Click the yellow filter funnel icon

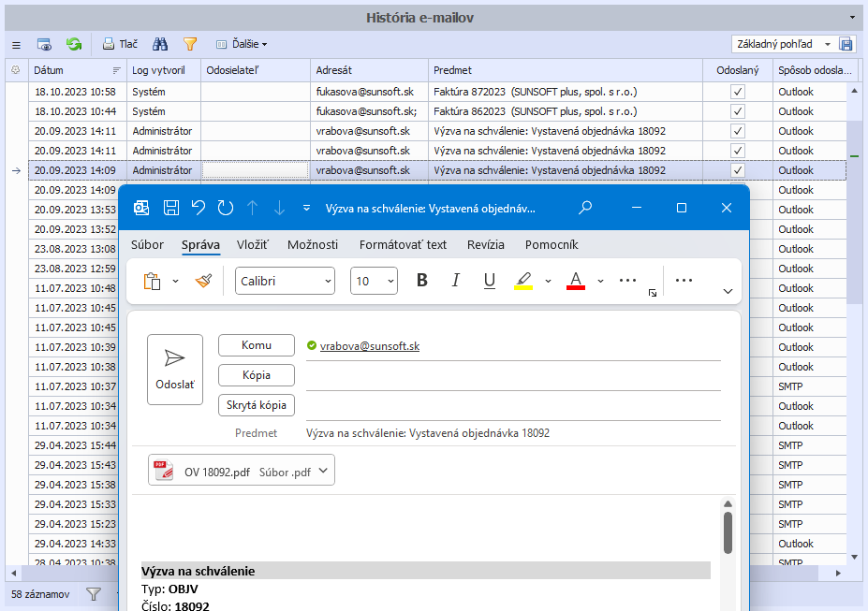(x=190, y=44)
